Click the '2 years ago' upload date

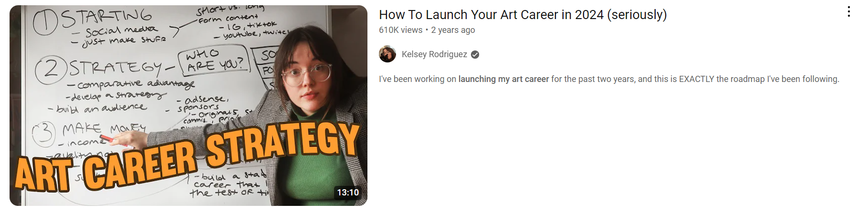453,30
